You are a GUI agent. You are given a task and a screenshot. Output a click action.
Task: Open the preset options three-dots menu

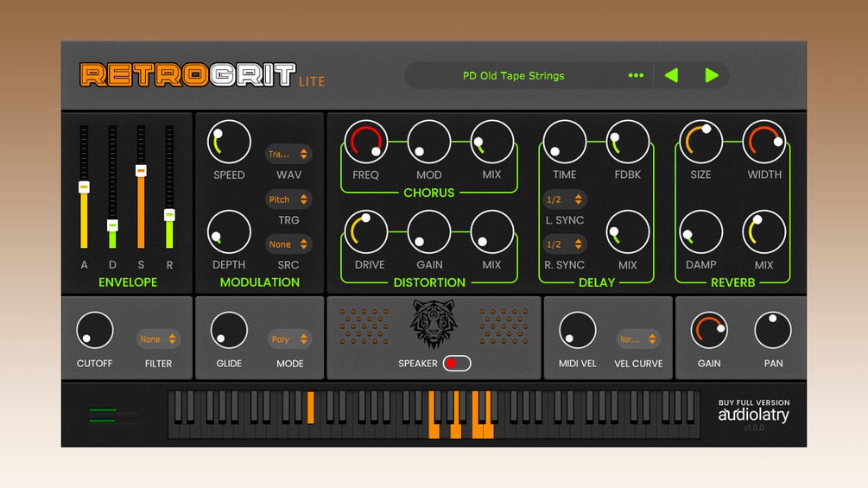(x=636, y=75)
